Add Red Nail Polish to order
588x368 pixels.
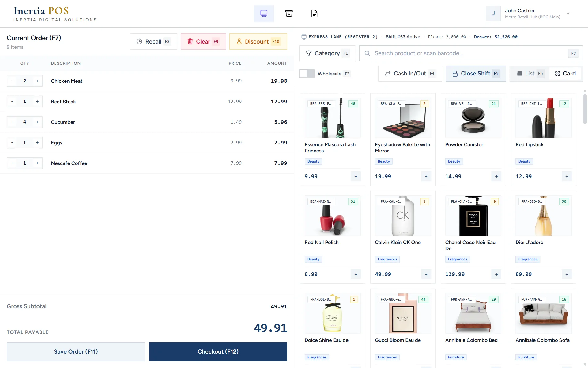point(356,274)
